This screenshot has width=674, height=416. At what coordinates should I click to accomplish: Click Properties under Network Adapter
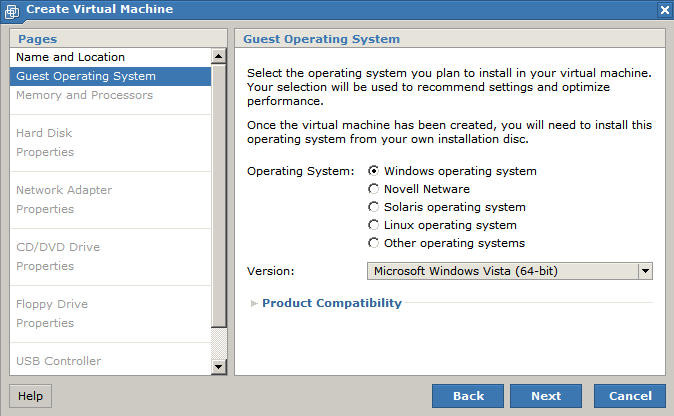tap(45, 209)
